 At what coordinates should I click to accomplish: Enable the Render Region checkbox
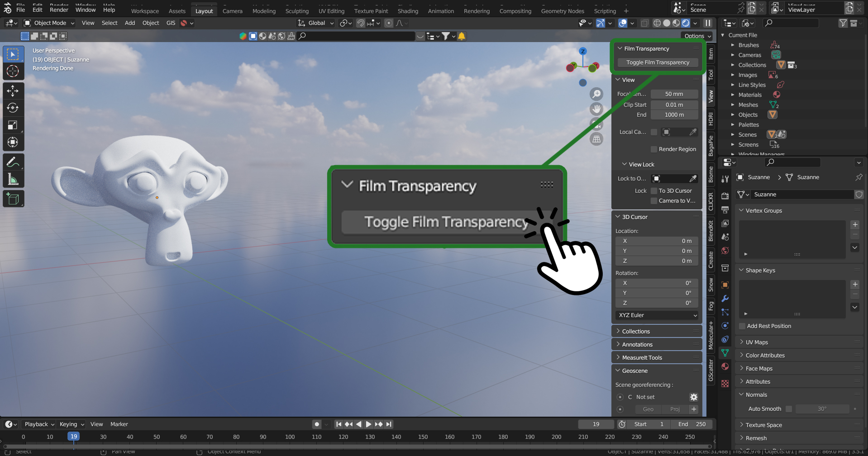[x=654, y=149]
